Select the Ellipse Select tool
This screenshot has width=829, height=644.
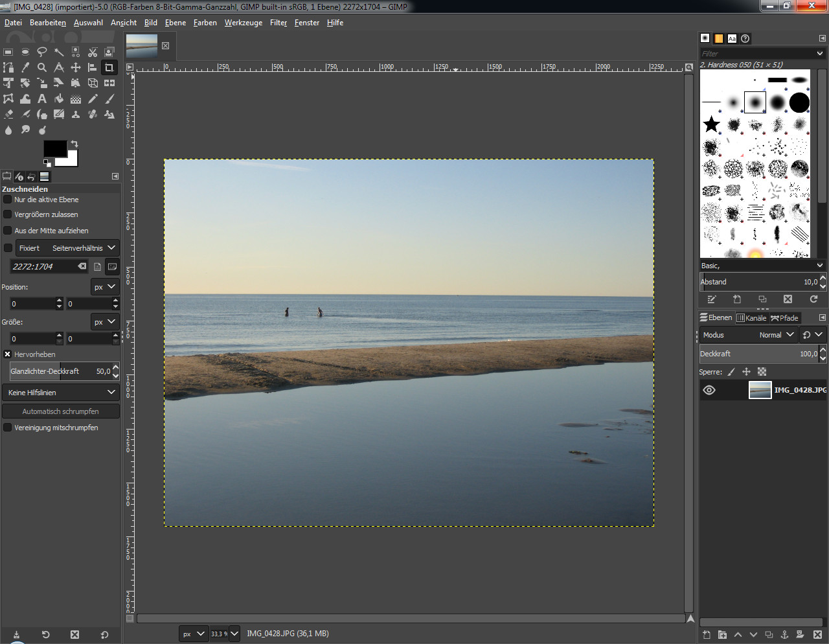[25, 52]
